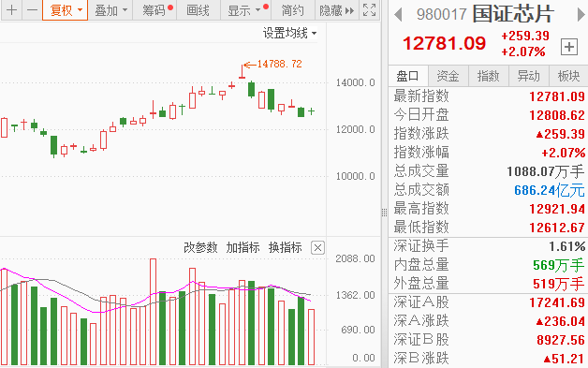588x368 pixels.
Task: Click 换指标 to switch indicator
Action: 285,247
